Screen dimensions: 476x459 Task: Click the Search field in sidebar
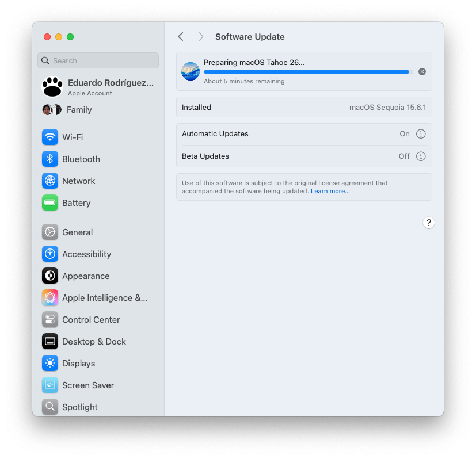click(98, 60)
